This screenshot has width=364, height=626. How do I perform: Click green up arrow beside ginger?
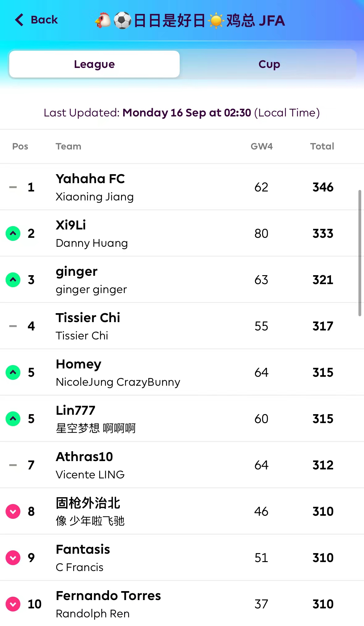[x=13, y=280]
